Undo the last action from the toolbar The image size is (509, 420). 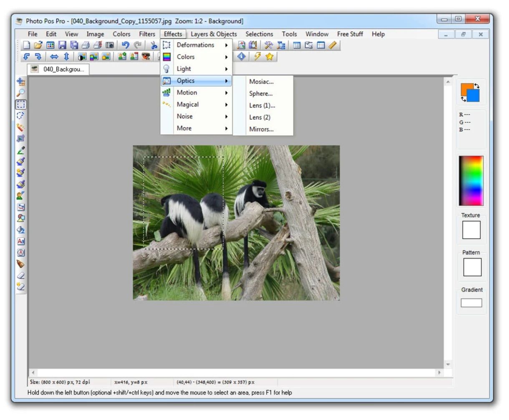pos(126,45)
